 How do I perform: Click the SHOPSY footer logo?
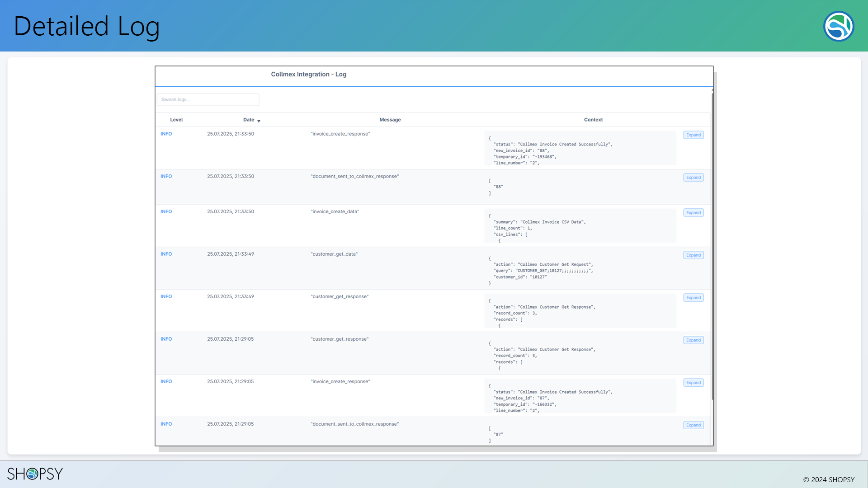(35, 474)
